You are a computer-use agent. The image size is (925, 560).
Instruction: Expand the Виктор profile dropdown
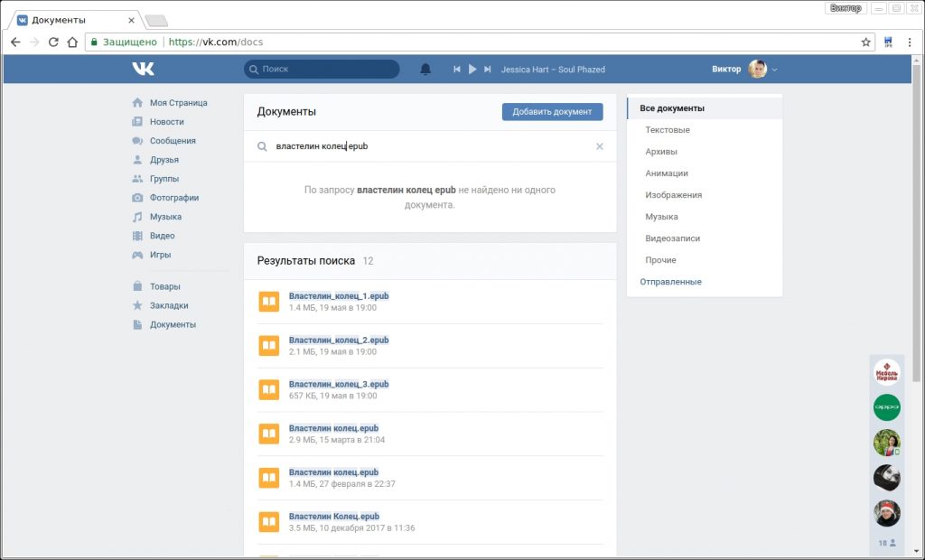tap(774, 70)
